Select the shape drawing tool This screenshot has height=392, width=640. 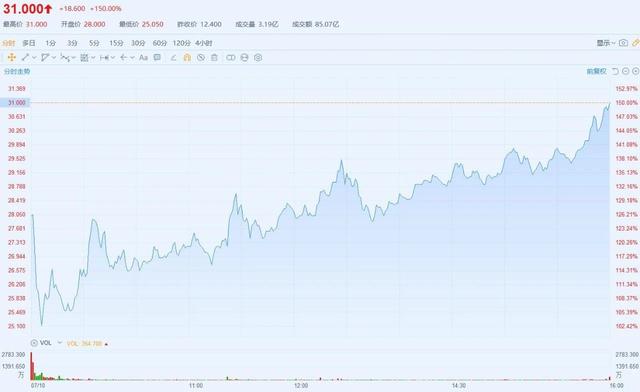click(x=45, y=58)
